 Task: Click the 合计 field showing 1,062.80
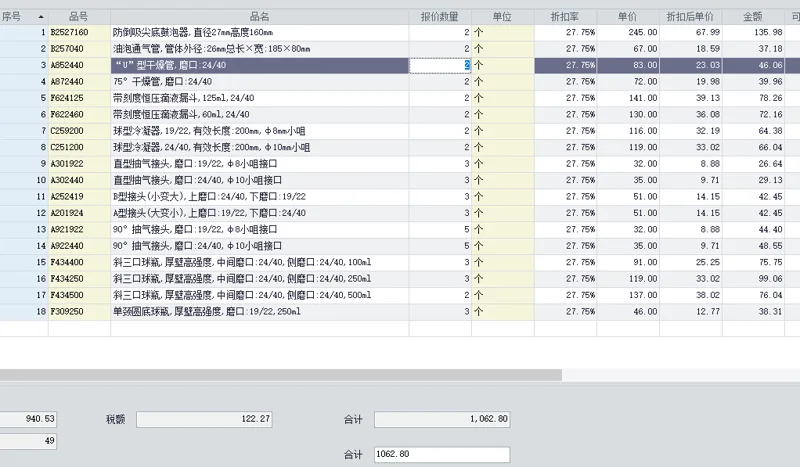(x=442, y=419)
